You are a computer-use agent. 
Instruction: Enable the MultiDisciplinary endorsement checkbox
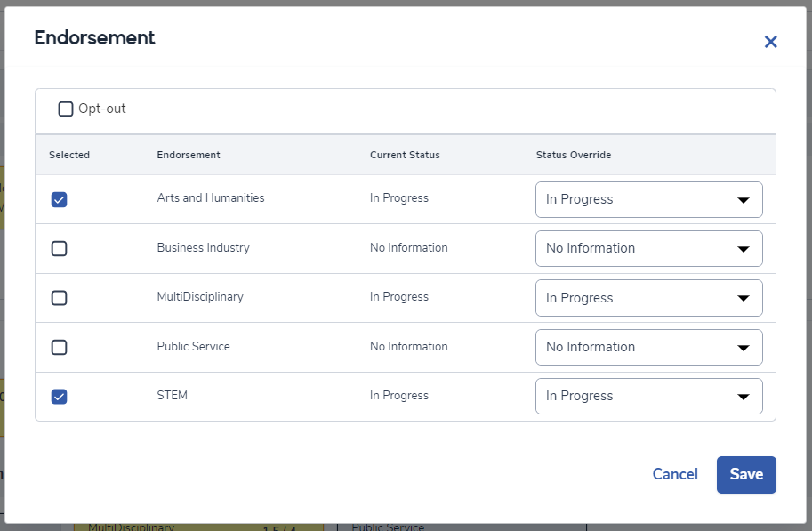click(60, 298)
